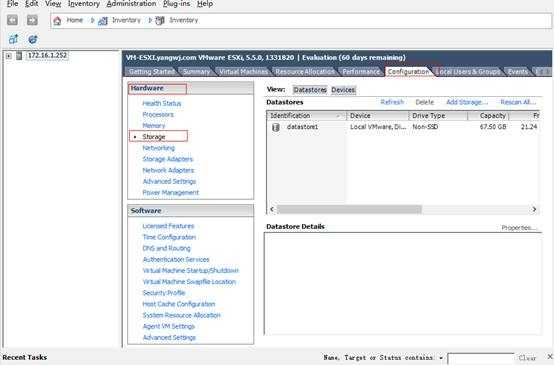554x365 pixels.
Task: Select the Devices view button
Action: pos(343,90)
